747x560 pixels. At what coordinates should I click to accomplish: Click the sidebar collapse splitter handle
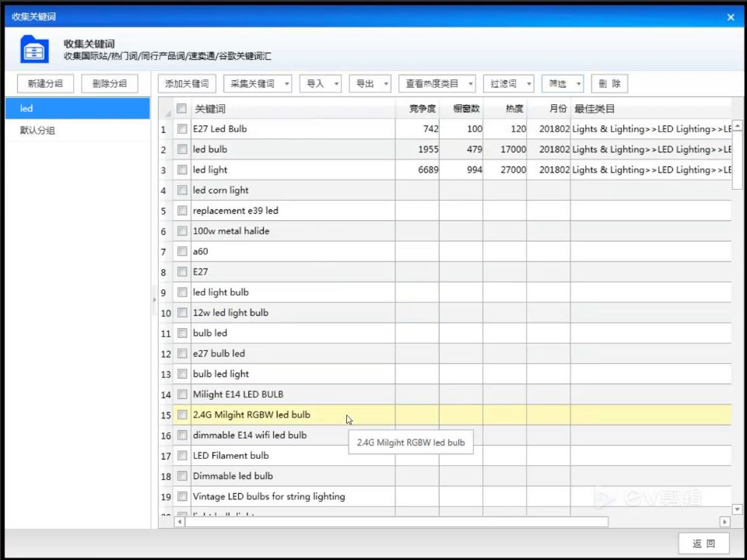(x=154, y=300)
